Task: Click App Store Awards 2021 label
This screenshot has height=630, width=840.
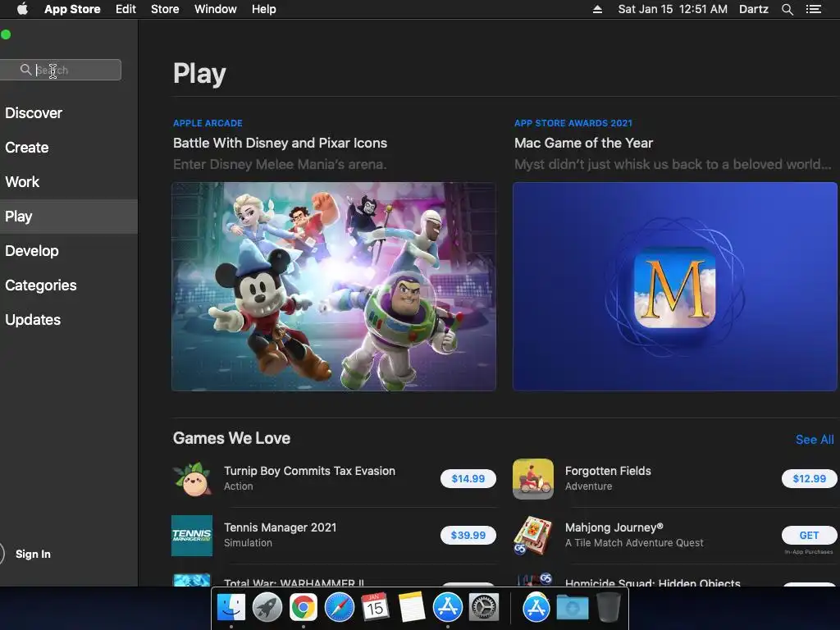Action: [573, 123]
